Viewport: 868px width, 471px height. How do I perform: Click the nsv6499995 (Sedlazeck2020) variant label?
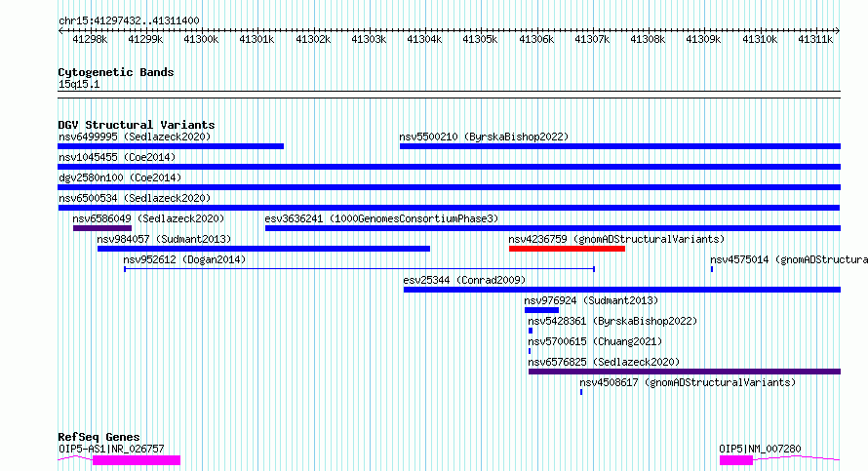[x=135, y=137]
